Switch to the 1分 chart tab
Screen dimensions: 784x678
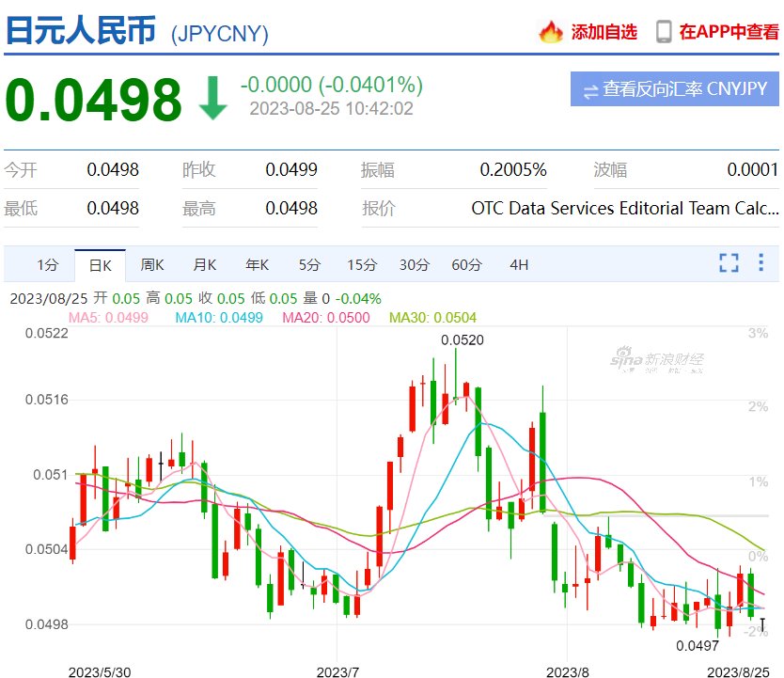tap(48, 265)
